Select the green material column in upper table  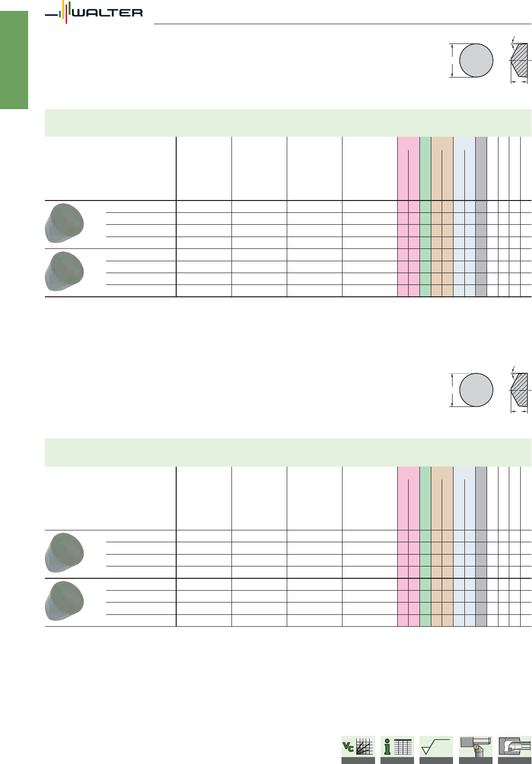pyautogui.click(x=425, y=217)
